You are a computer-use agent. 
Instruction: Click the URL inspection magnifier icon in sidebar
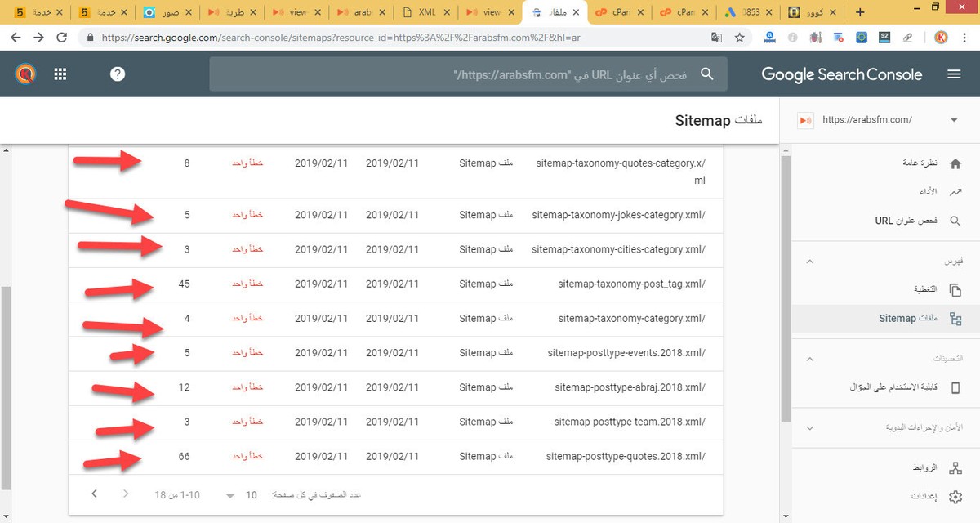coord(955,221)
